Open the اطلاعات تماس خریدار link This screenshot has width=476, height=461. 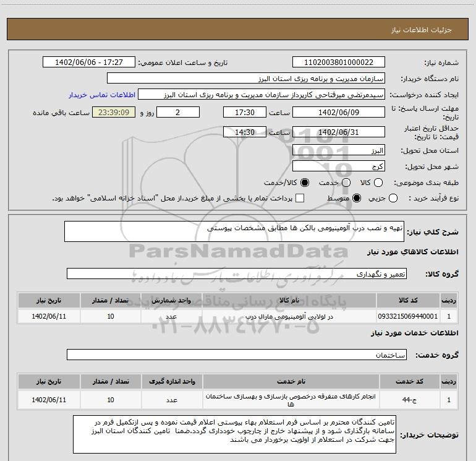102,95
